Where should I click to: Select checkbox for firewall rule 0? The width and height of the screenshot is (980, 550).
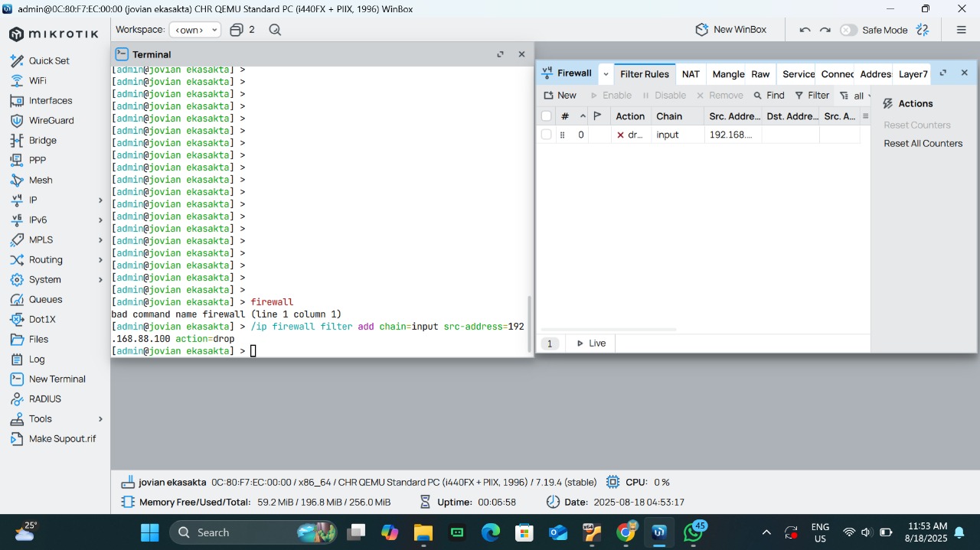tap(546, 135)
